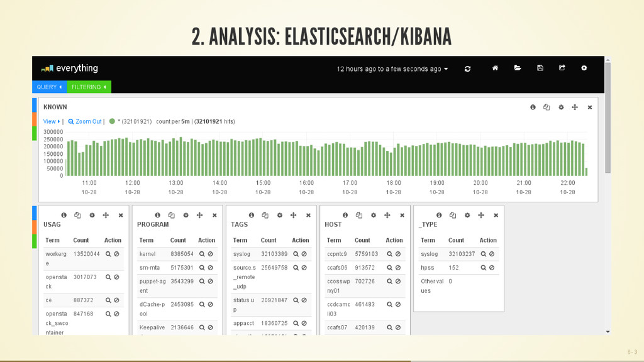Click the scroll up arrow
Viewport: 644px width, 362px height.
[608, 60]
